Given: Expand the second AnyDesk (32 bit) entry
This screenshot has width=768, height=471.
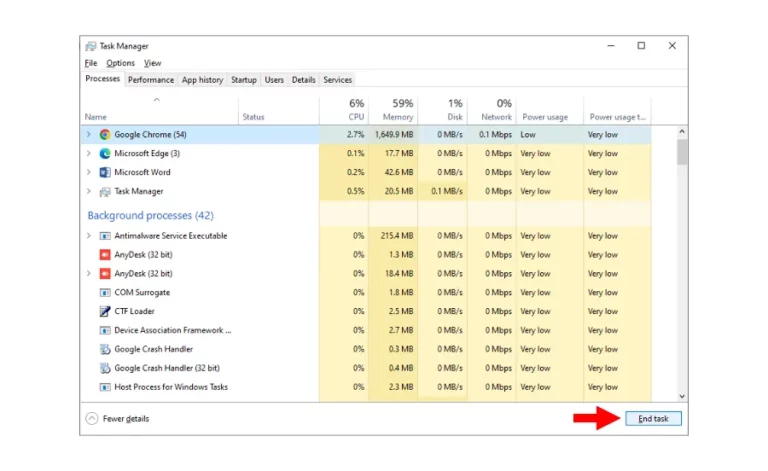Looking at the screenshot, I should pos(89,273).
